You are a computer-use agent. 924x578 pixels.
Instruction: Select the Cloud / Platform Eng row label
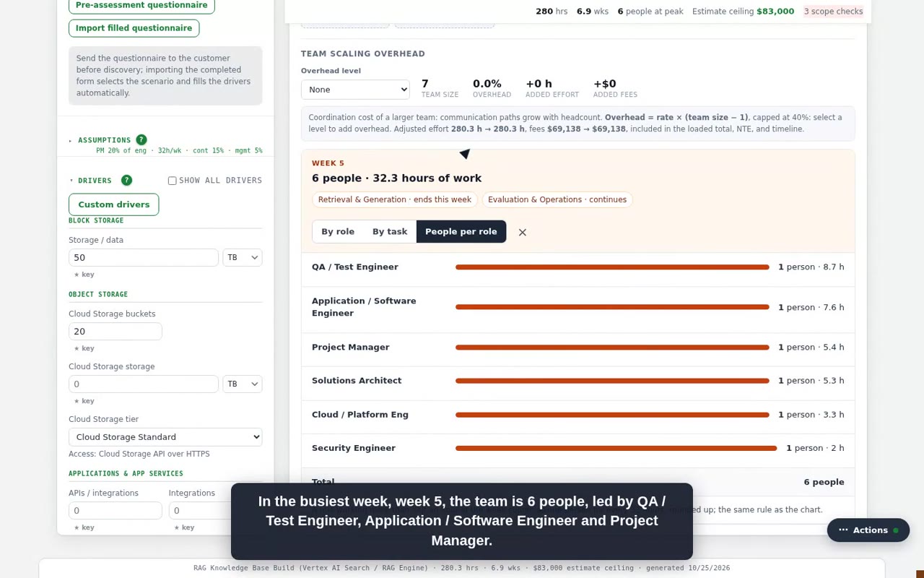[x=360, y=415]
